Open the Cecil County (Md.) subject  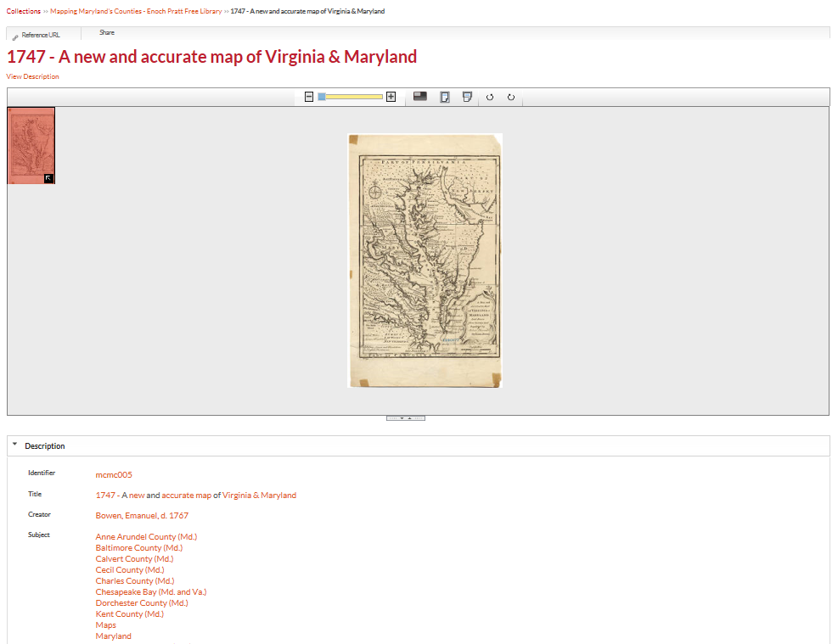point(130,570)
